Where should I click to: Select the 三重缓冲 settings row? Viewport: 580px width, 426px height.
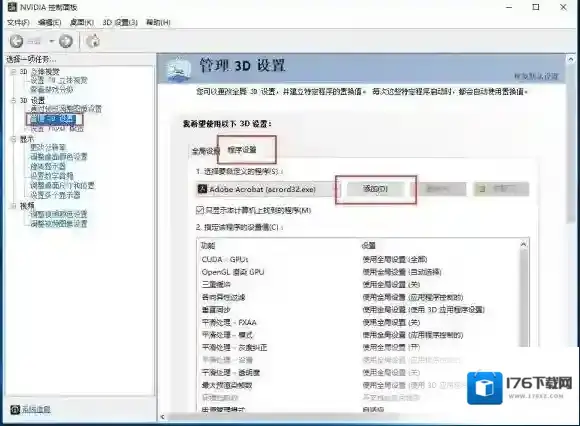coord(359,284)
